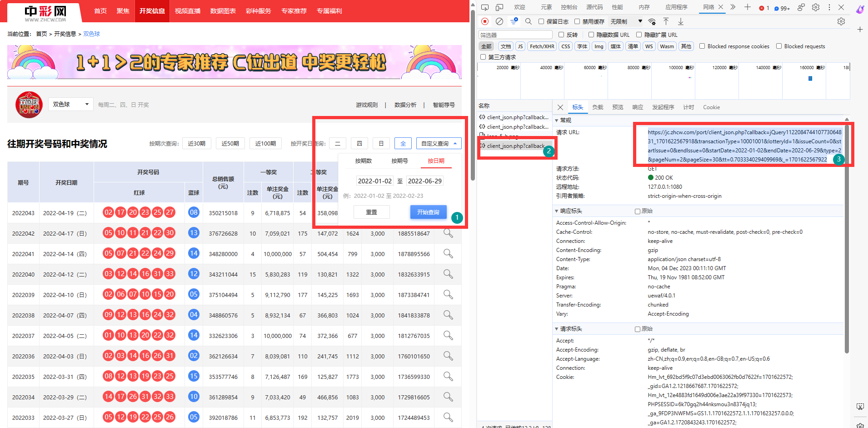The width and height of the screenshot is (868, 428).
Task: Check 隐藏扩展 URL option
Action: pyautogui.click(x=639, y=35)
